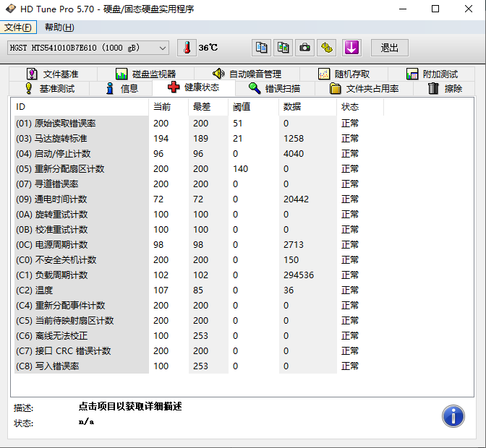Open the 文件(F) menu
This screenshot has height=448, width=486.
click(x=18, y=27)
